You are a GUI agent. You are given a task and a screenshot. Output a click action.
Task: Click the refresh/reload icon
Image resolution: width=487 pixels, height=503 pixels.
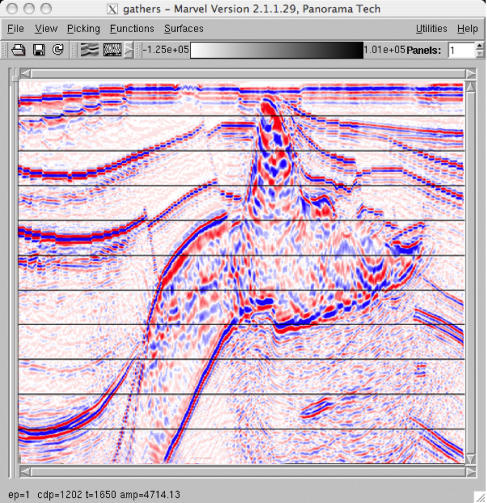[58, 50]
